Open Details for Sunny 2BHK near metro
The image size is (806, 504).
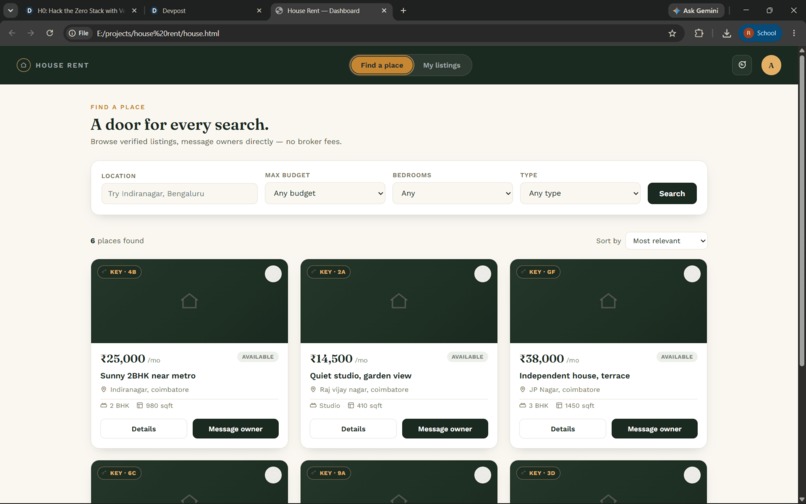[143, 429]
